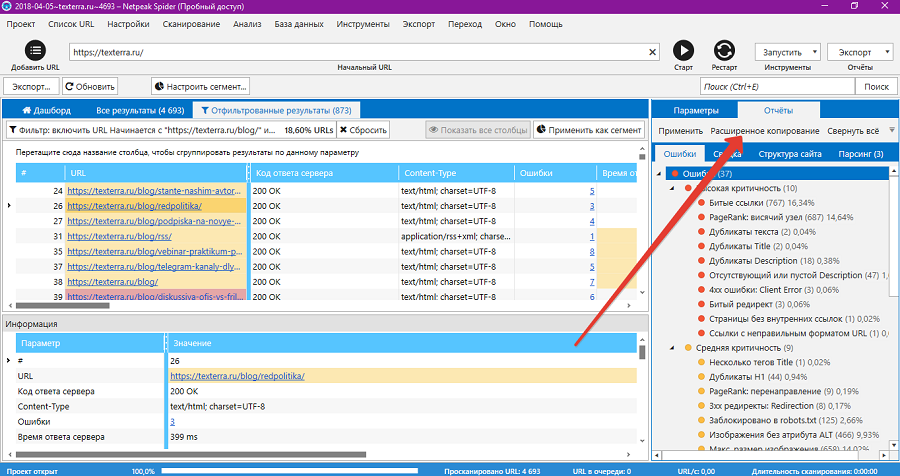Start scanning with the Start play icon
The image size is (900, 476).
[683, 51]
